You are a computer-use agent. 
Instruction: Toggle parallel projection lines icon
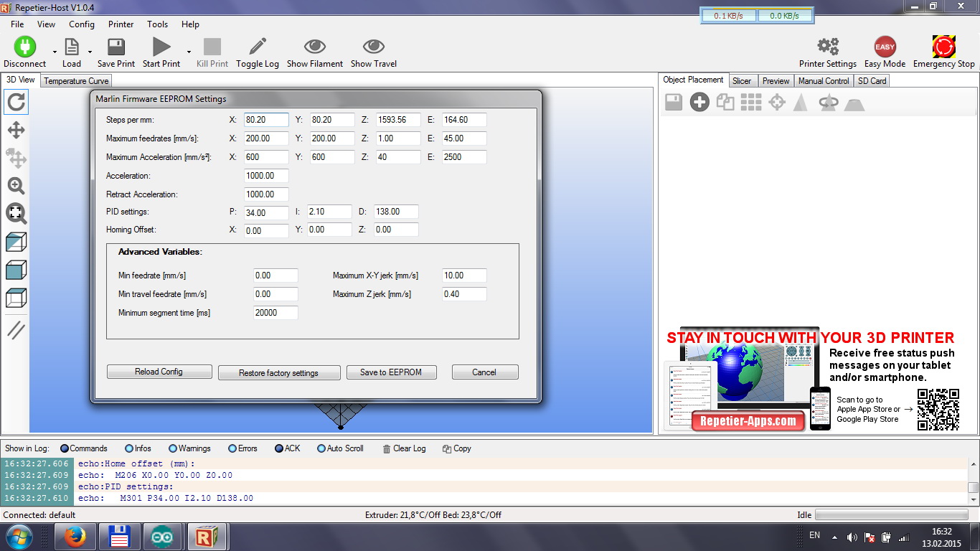pos(16,330)
